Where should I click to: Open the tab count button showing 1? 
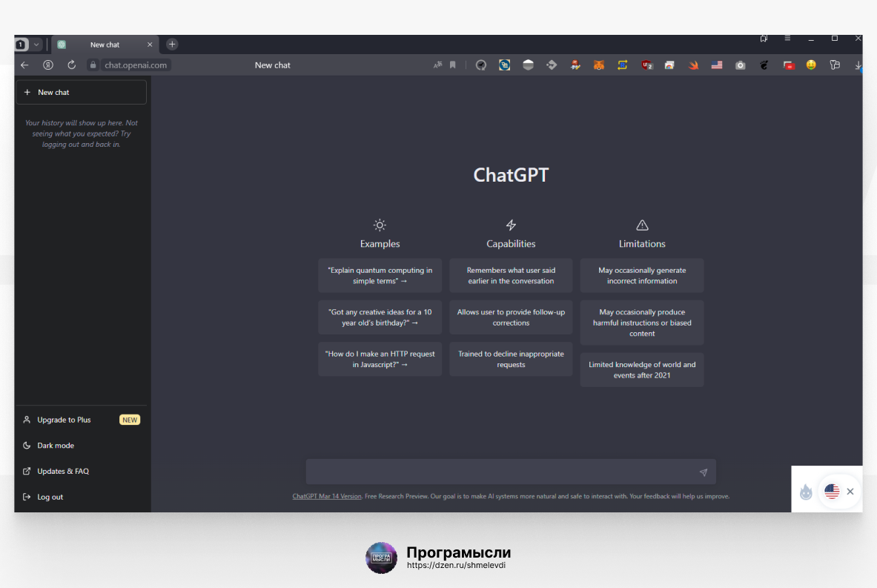pos(21,44)
